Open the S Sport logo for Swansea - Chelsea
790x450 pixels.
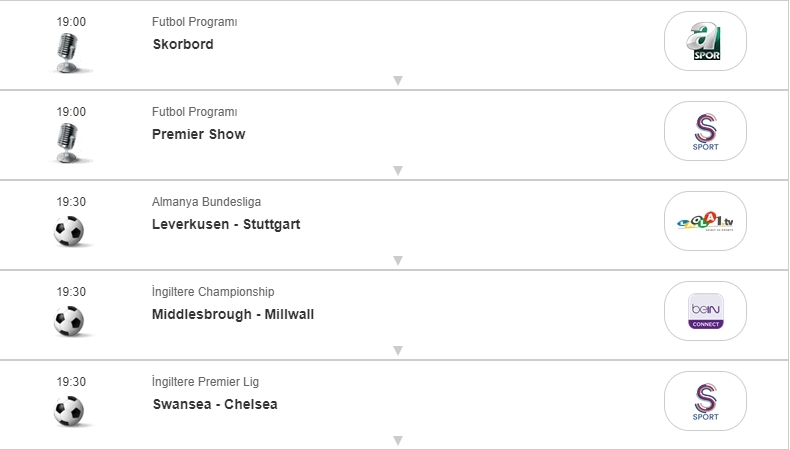point(705,401)
